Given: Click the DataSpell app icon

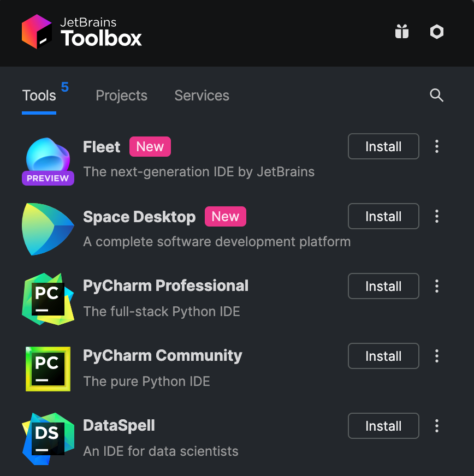Looking at the screenshot, I should (x=48, y=438).
